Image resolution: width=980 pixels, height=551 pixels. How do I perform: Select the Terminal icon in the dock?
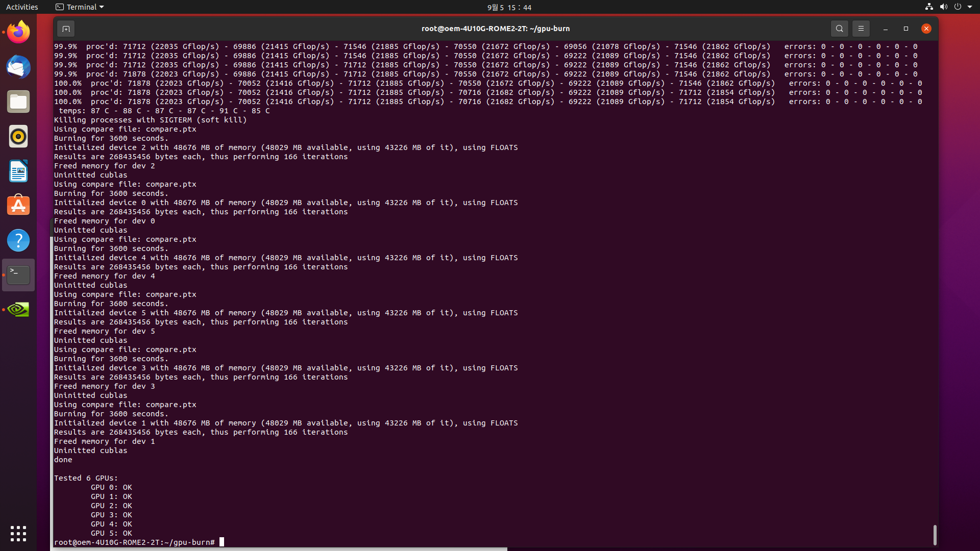click(x=18, y=275)
